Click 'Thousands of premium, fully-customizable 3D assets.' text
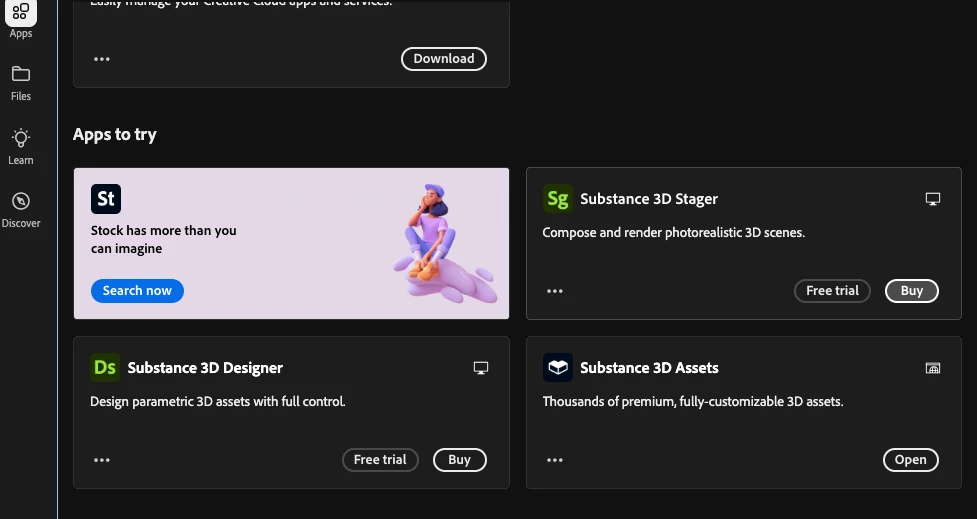 point(693,401)
